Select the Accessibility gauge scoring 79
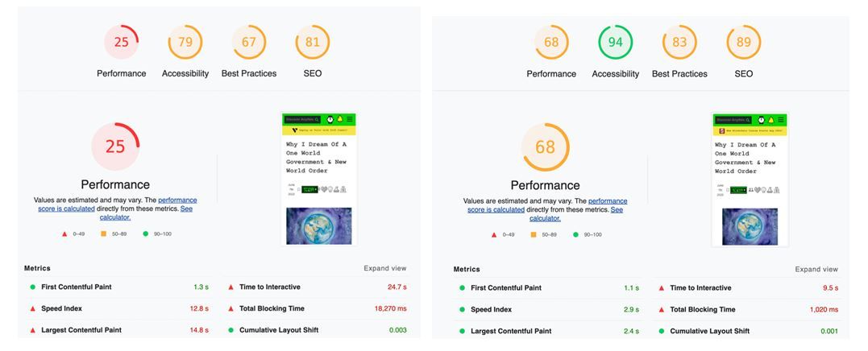Viewport: 868px width, 351px height. [x=185, y=42]
